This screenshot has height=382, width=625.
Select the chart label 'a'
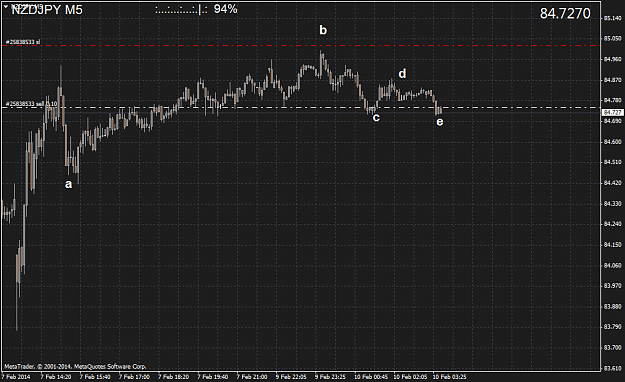pyautogui.click(x=69, y=184)
